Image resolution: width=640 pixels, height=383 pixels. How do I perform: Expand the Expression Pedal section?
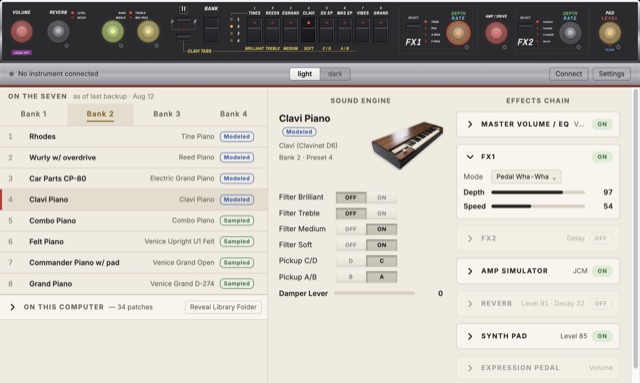click(x=470, y=368)
